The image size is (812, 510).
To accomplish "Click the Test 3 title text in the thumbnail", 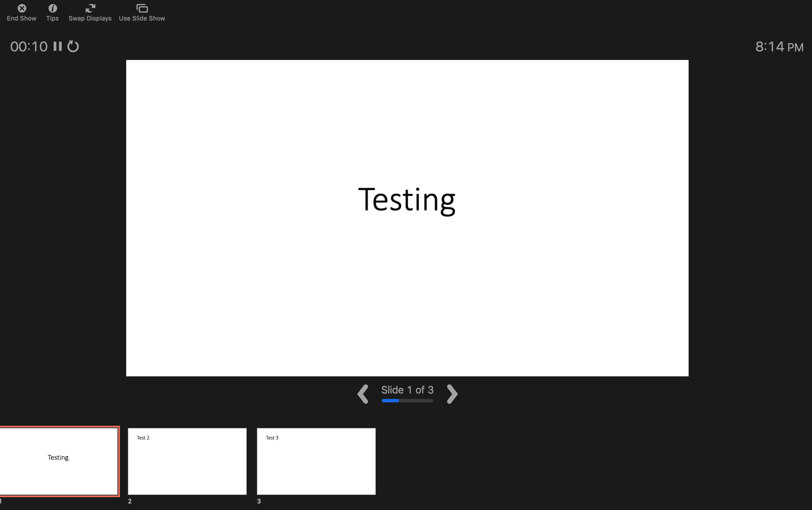I will [272, 438].
